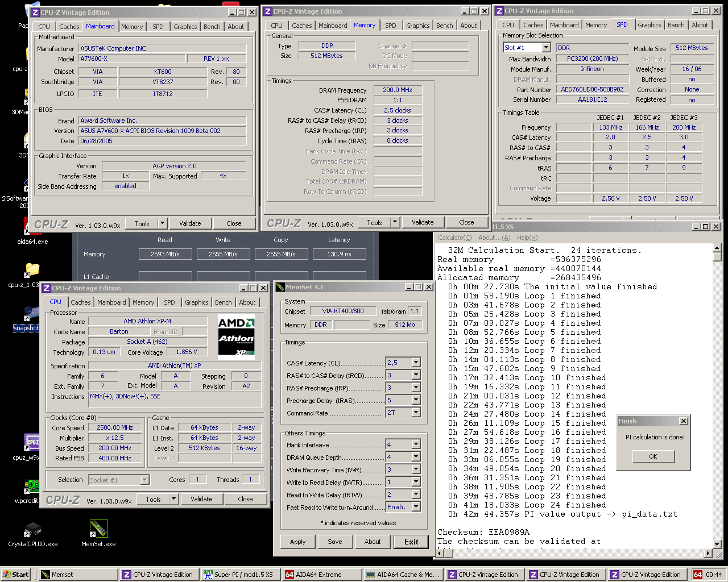Expand the Bank Interleave dropdown
The width and height of the screenshot is (728, 582).
click(416, 444)
